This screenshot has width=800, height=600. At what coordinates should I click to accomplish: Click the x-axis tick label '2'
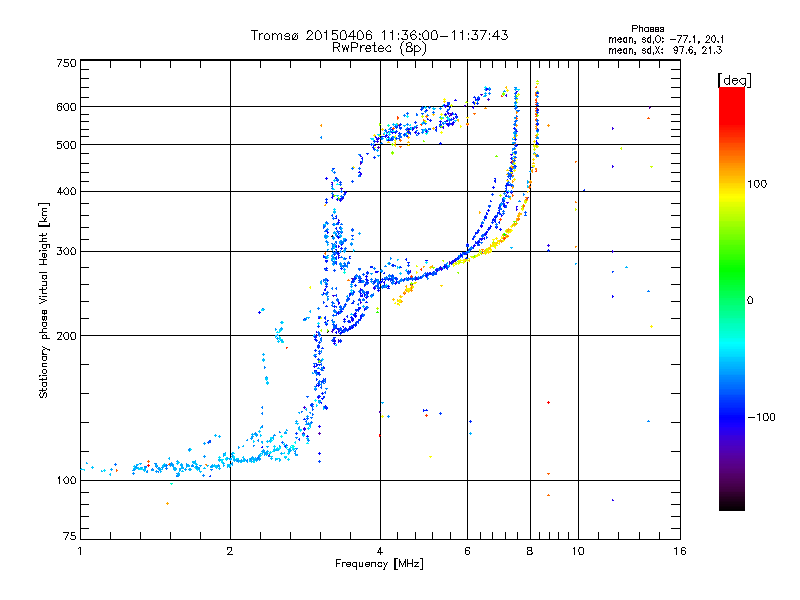(x=230, y=551)
